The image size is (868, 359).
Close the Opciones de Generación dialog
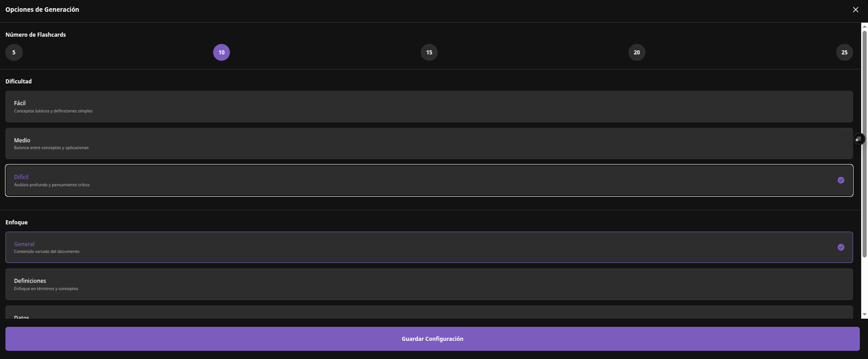(x=856, y=10)
